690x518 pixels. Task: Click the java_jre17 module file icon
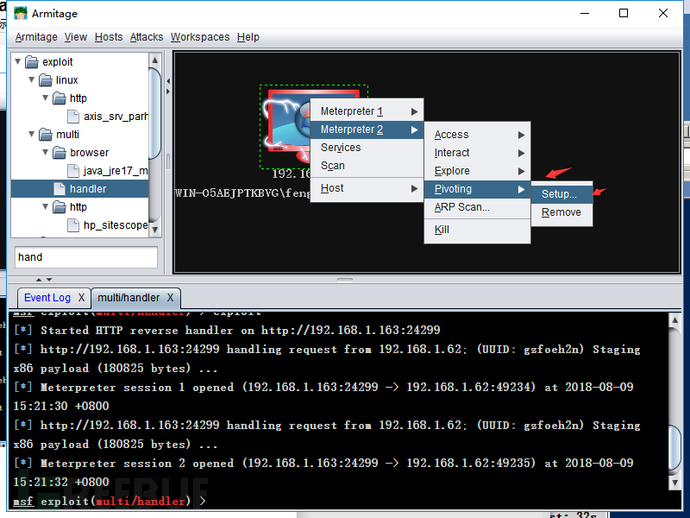[x=73, y=170]
